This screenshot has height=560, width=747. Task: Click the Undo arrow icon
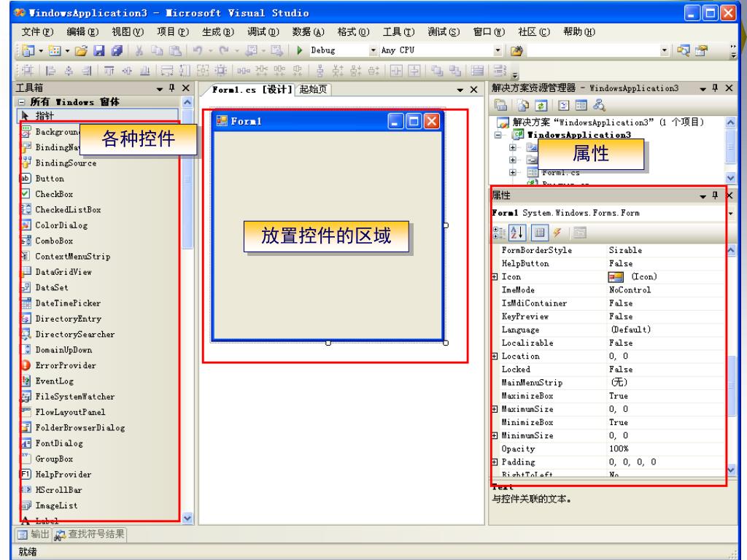pyautogui.click(x=197, y=50)
